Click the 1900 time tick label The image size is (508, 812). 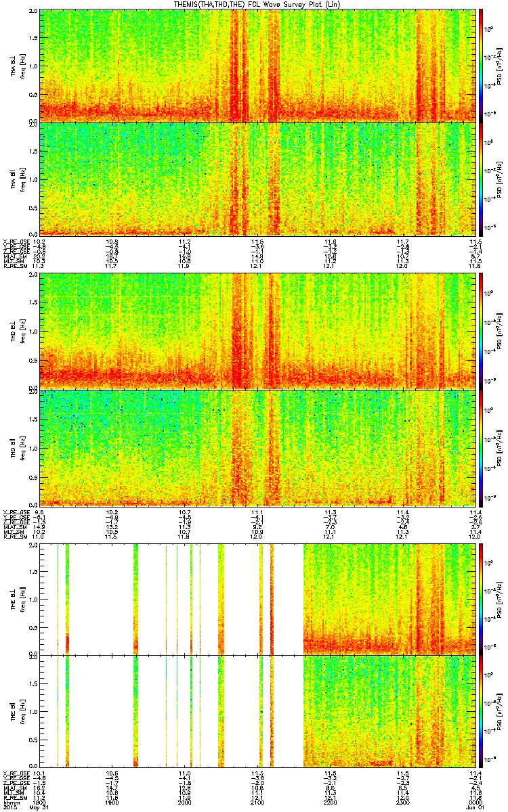[112, 801]
